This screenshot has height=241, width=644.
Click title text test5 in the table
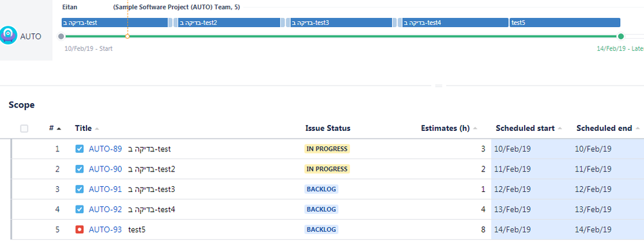137,229
